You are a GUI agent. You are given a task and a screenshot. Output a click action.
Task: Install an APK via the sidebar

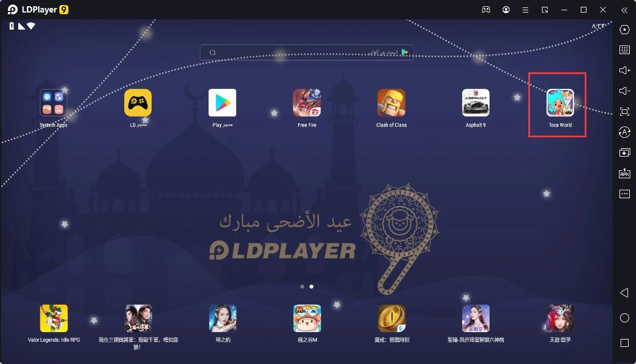(x=625, y=173)
